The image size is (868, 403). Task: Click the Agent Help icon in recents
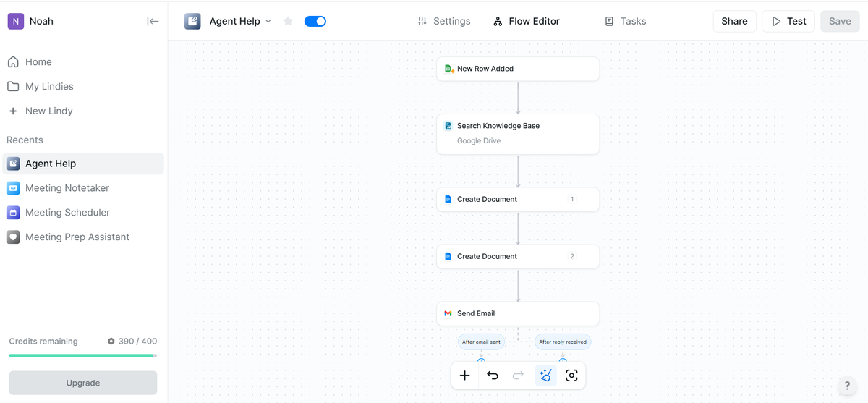coord(13,164)
